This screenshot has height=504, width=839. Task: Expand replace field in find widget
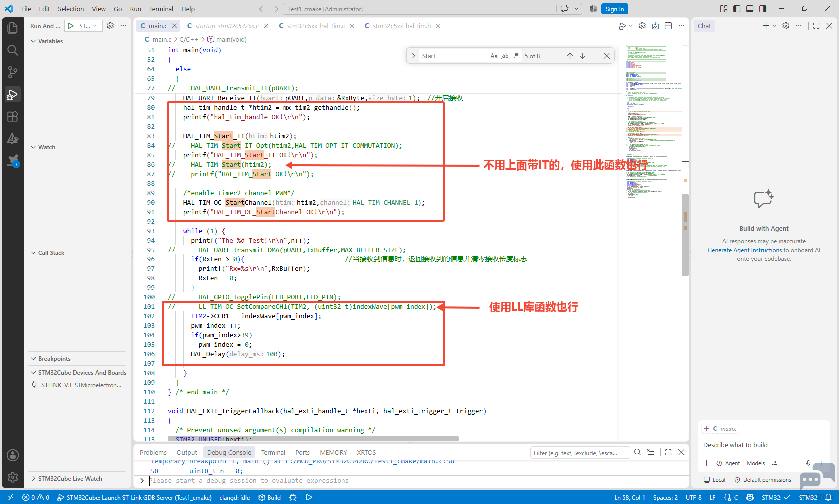(413, 56)
